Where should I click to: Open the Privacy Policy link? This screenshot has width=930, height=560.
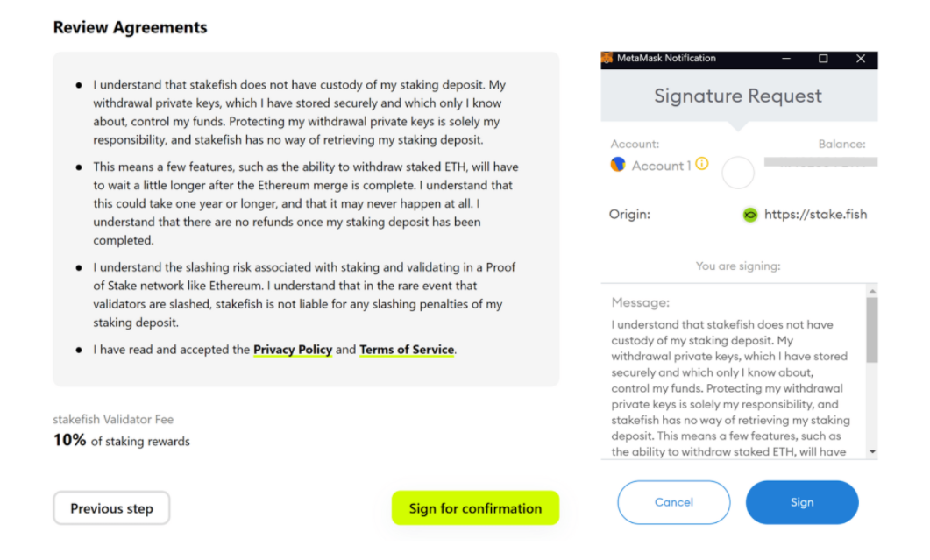coord(293,350)
